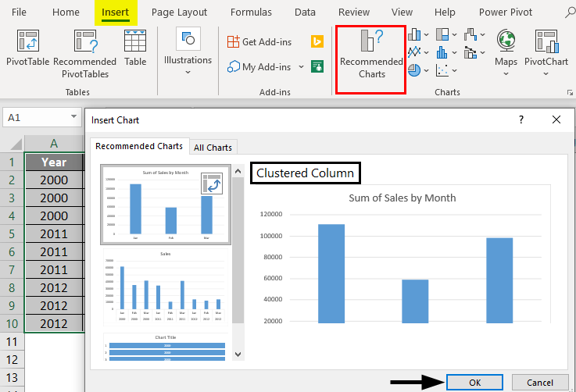Close the Insert Chart dialog
The width and height of the screenshot is (576, 392).
tap(556, 119)
